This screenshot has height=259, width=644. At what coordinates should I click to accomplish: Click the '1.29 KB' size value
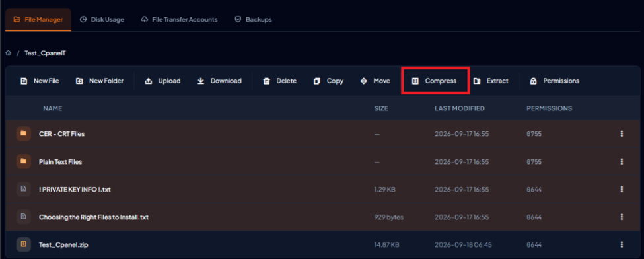click(x=385, y=190)
